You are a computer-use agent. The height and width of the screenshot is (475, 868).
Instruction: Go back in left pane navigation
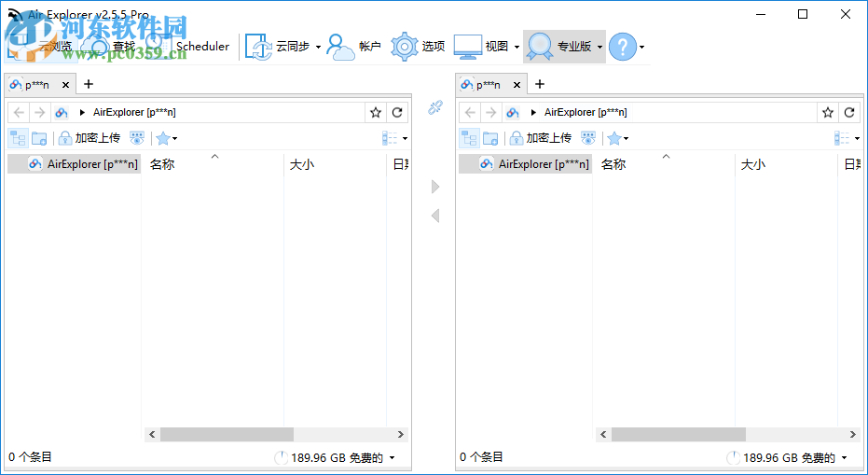click(19, 113)
